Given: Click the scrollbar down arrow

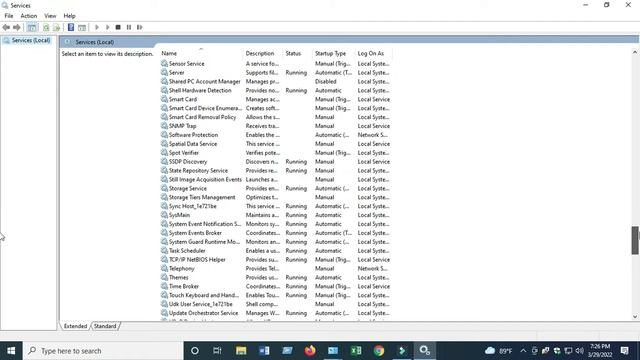Looking at the screenshot, I should coord(635,316).
